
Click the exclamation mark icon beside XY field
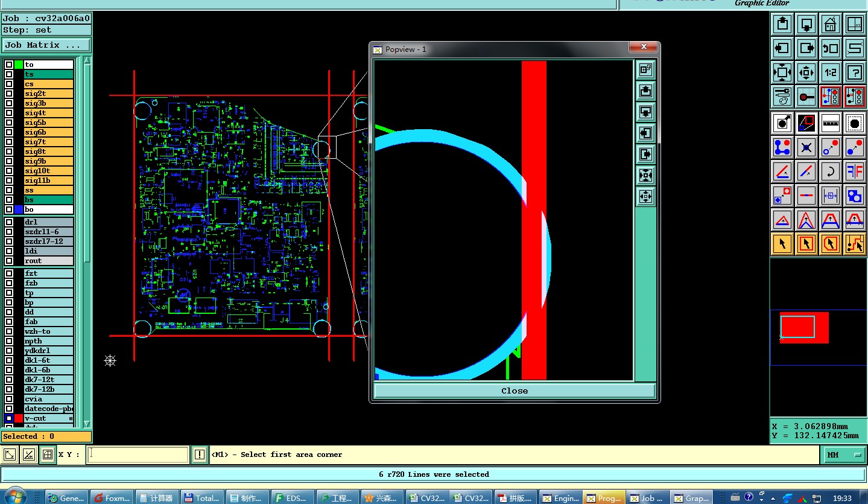(200, 455)
